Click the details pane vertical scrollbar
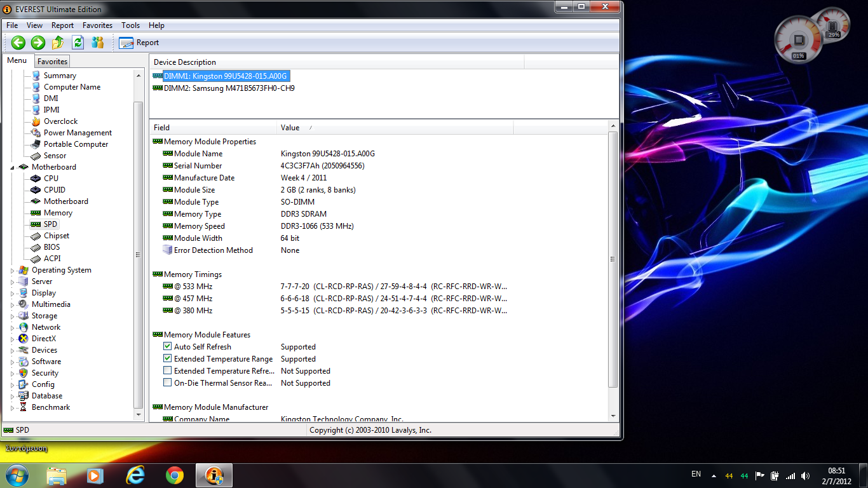 tap(613, 259)
